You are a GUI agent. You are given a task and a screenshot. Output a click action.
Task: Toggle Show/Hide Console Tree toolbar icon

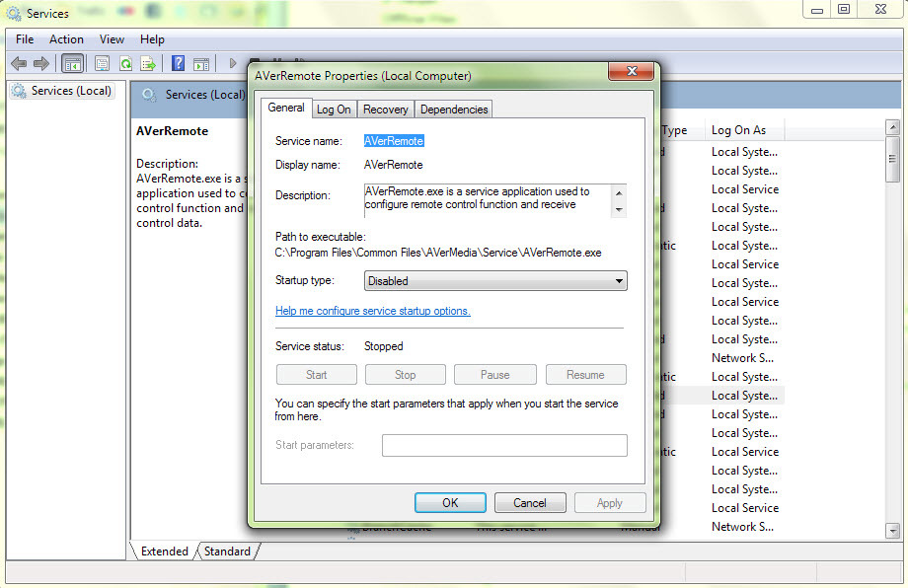click(73, 64)
